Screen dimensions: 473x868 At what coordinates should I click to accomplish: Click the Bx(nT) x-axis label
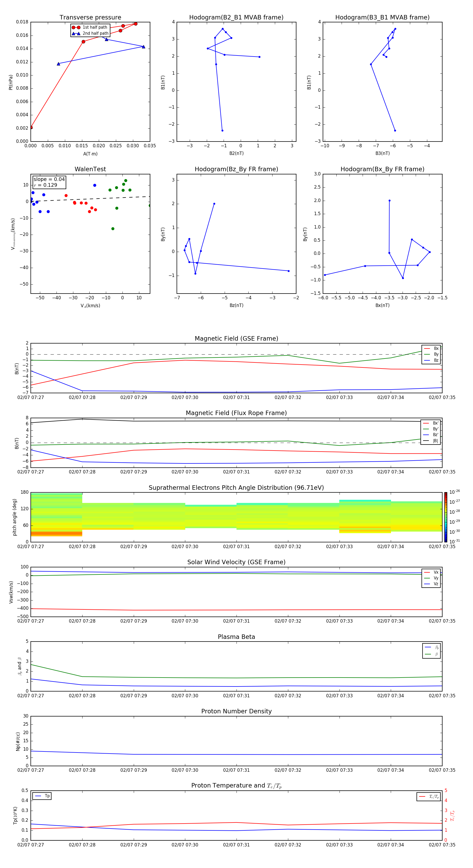tap(382, 305)
